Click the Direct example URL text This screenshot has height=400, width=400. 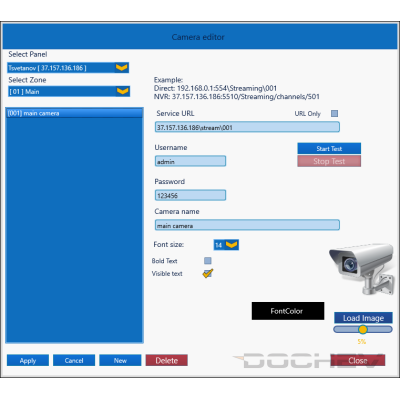pyautogui.click(x=215, y=88)
